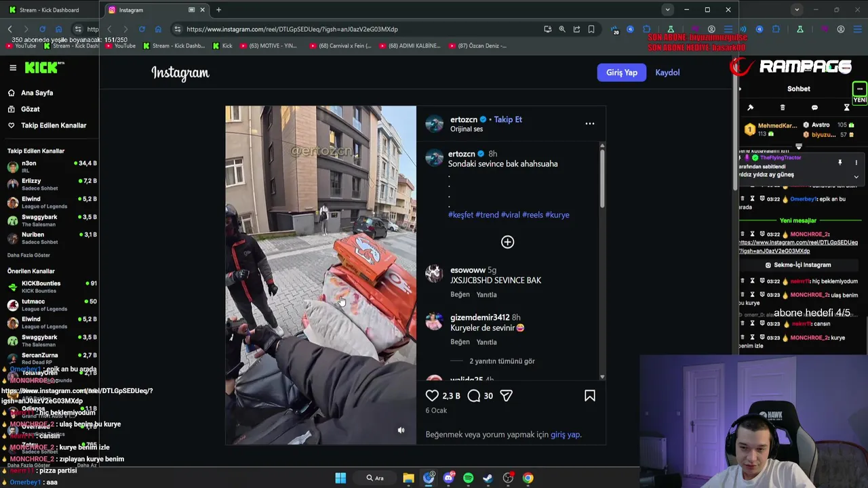Open the Kick hamburger menu
Viewport: 868px width, 488px height.
tap(12, 68)
